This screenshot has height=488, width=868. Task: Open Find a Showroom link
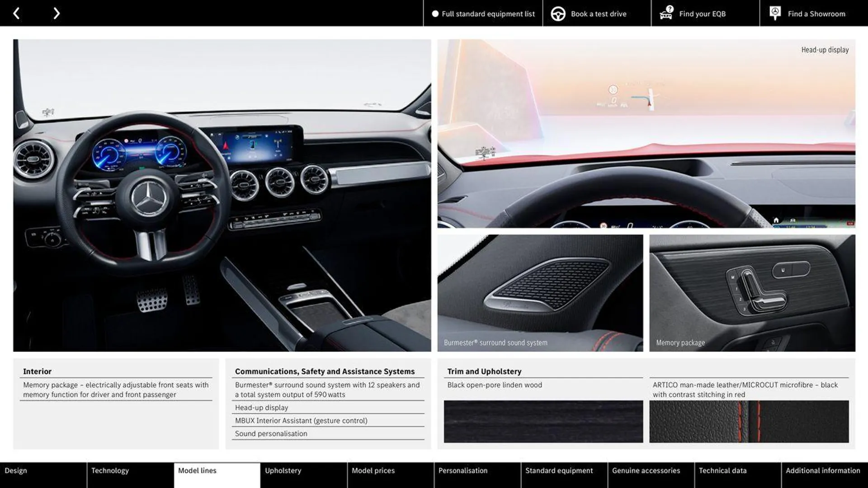click(814, 14)
